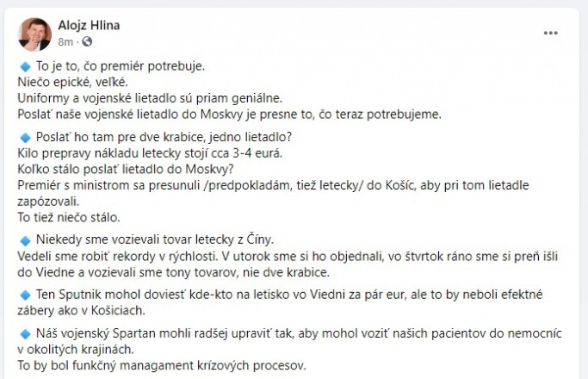Click the blue diamond before "Ten Sputnik mohol"
588x379 pixels.
pos(24,295)
